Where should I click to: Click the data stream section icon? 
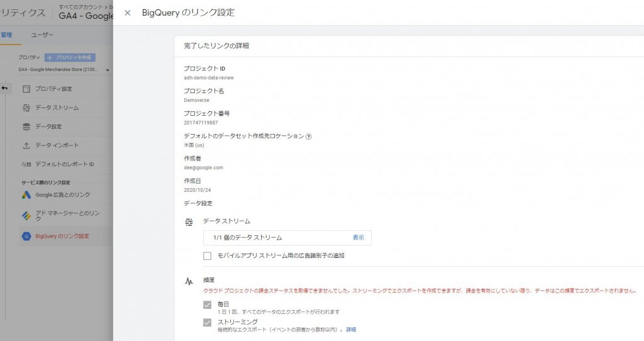(189, 222)
